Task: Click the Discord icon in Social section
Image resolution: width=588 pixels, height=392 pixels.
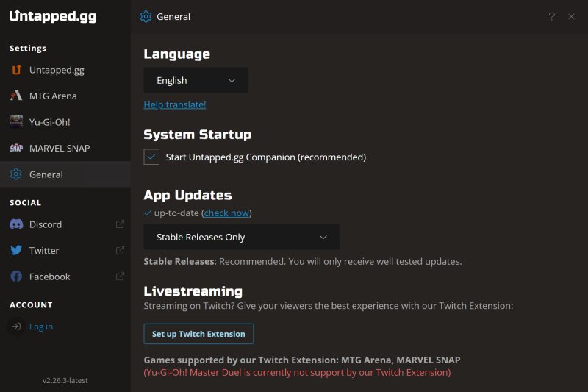Action: (x=16, y=224)
